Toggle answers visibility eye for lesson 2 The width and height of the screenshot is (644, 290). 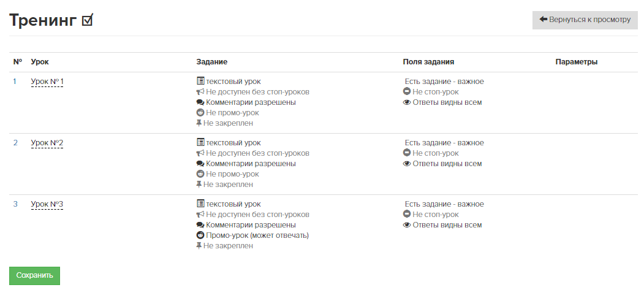point(407,164)
